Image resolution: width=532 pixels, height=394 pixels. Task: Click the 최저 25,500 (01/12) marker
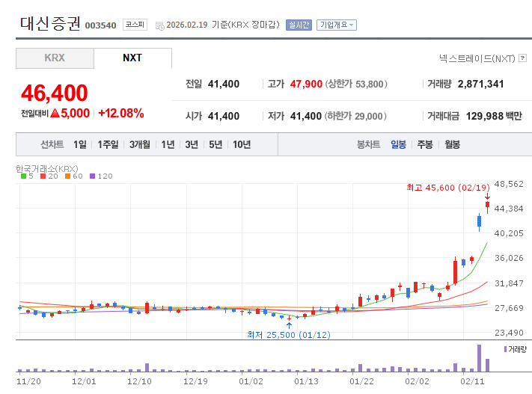[x=289, y=335]
